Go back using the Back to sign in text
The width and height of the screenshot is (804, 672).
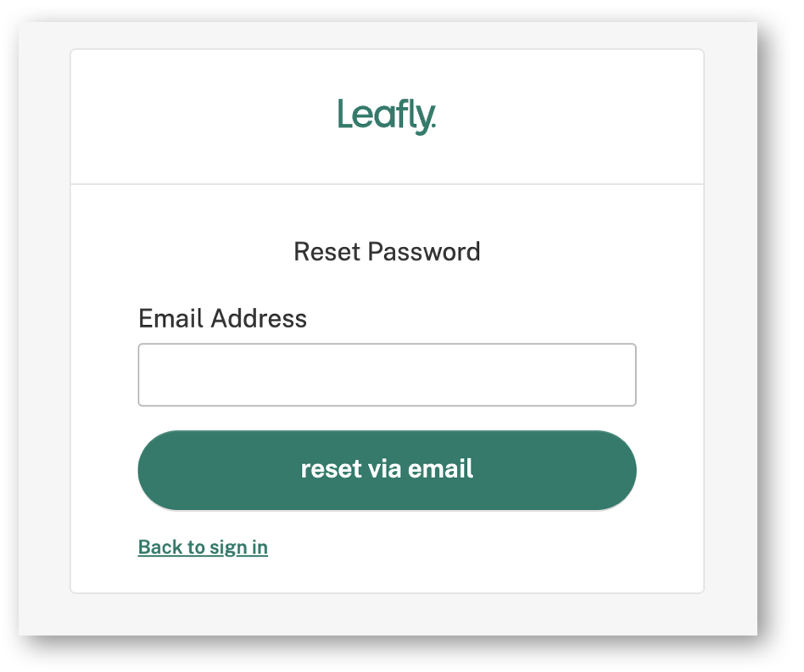tap(203, 547)
